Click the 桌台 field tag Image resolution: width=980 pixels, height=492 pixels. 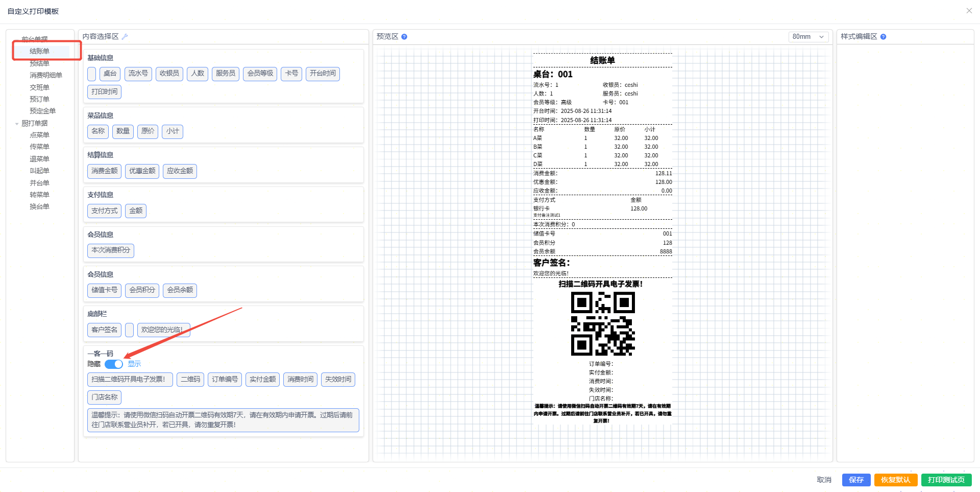coord(110,74)
